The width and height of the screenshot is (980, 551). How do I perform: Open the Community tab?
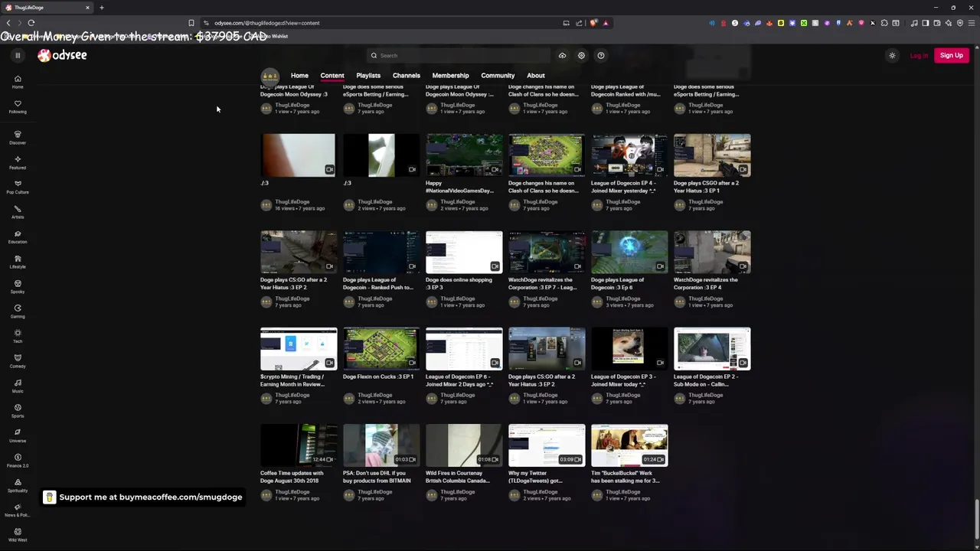pos(498,76)
